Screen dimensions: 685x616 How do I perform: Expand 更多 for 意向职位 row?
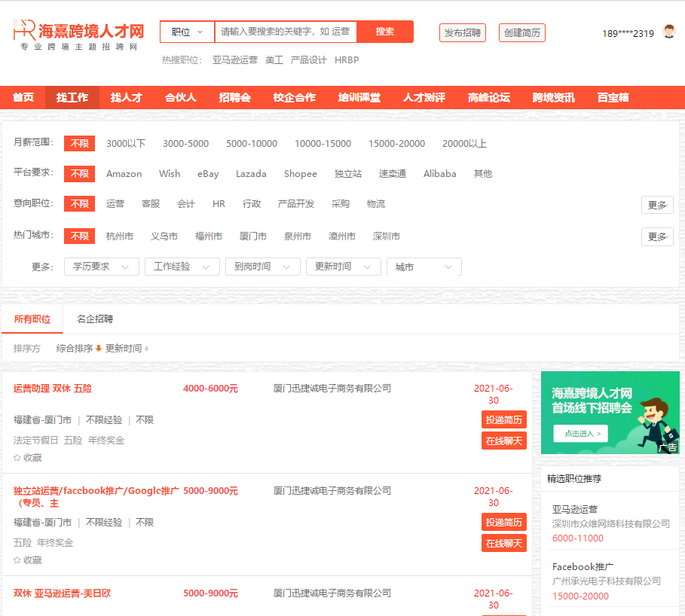pyautogui.click(x=657, y=205)
